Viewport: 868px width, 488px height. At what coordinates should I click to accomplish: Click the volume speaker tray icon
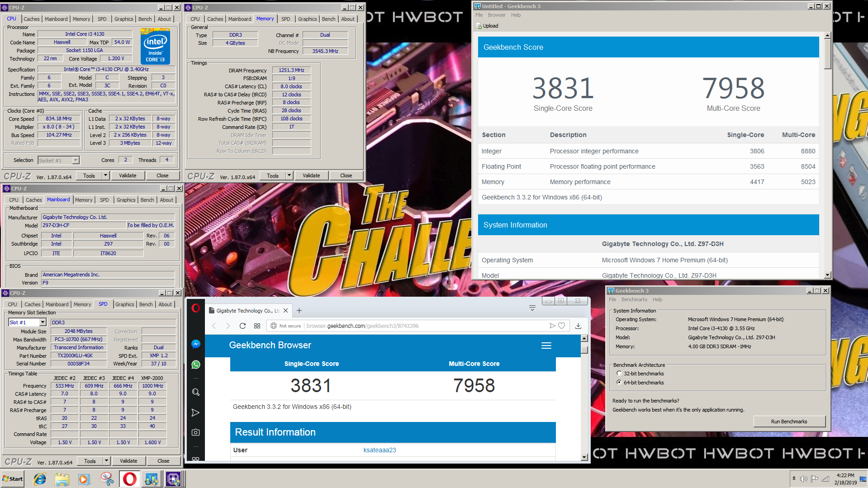tap(803, 479)
